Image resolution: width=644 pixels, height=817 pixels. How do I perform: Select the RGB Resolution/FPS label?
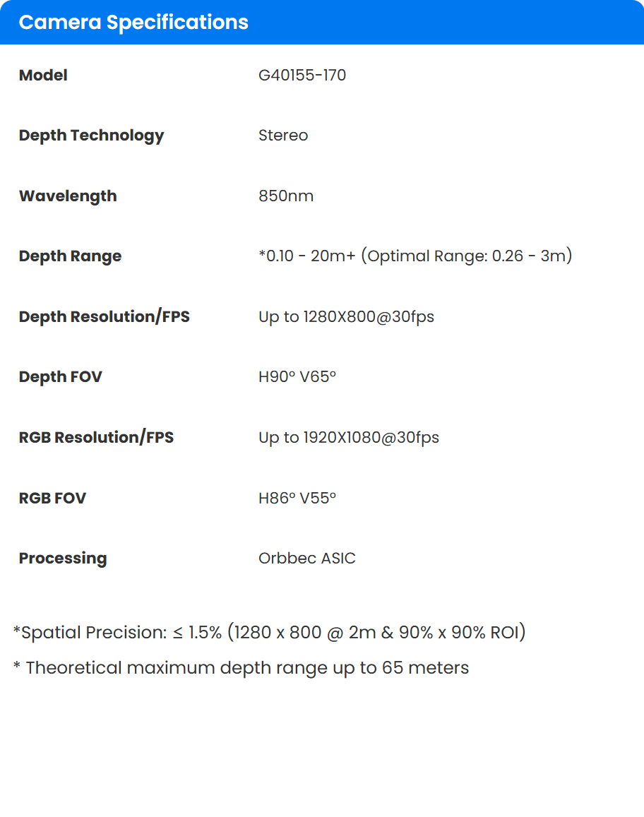pyautogui.click(x=97, y=437)
